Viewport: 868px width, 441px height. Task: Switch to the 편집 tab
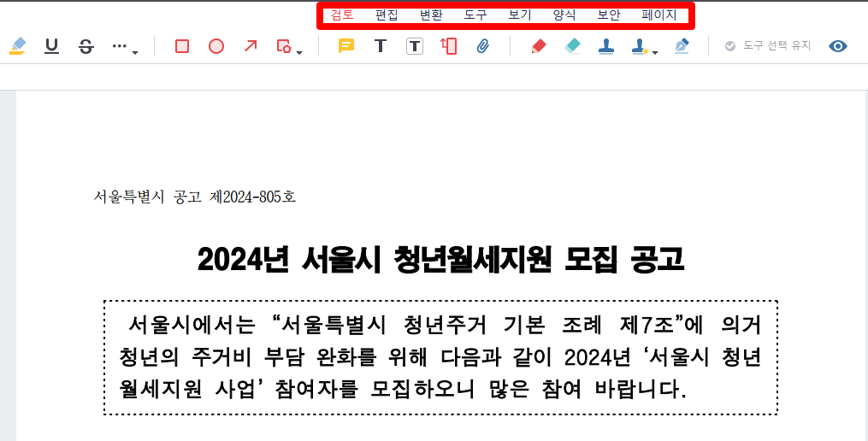pos(387,15)
